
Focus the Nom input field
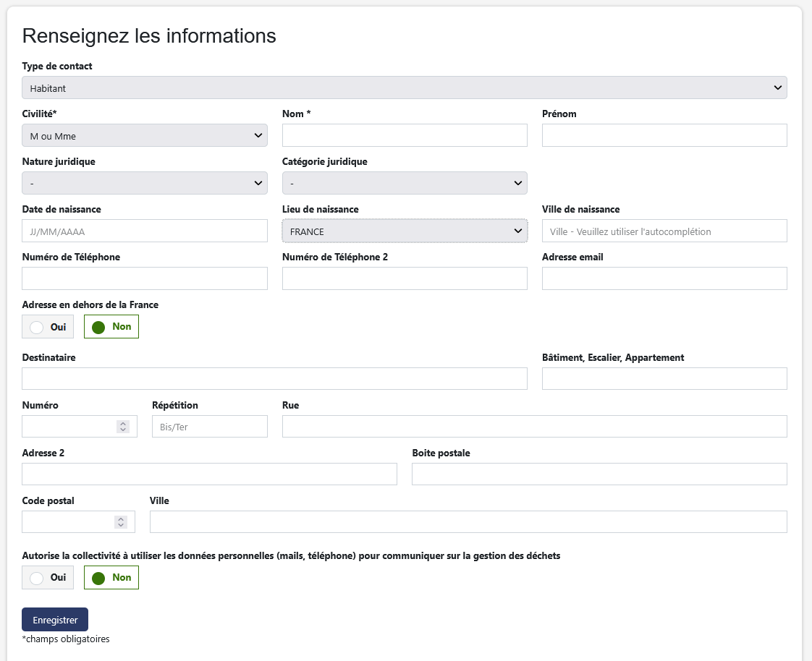tap(405, 135)
